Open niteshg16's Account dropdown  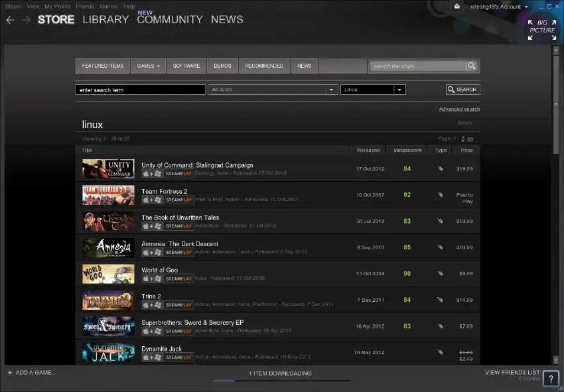click(499, 7)
